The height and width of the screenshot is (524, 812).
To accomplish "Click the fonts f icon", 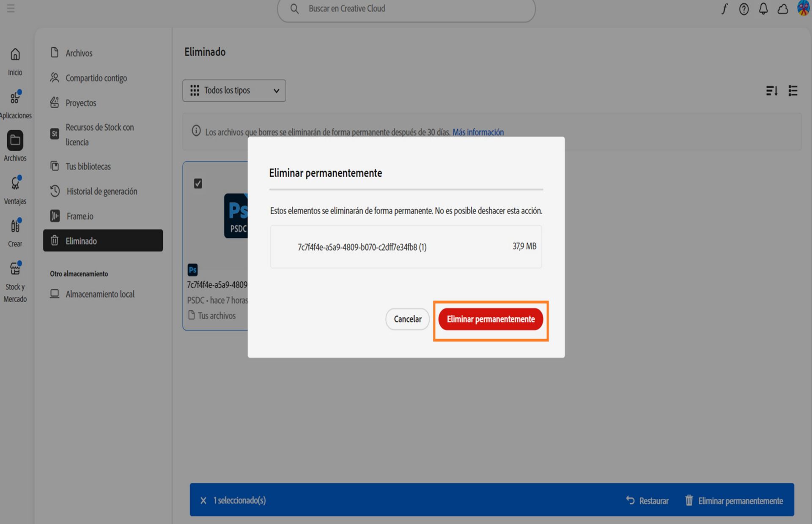I will point(724,9).
